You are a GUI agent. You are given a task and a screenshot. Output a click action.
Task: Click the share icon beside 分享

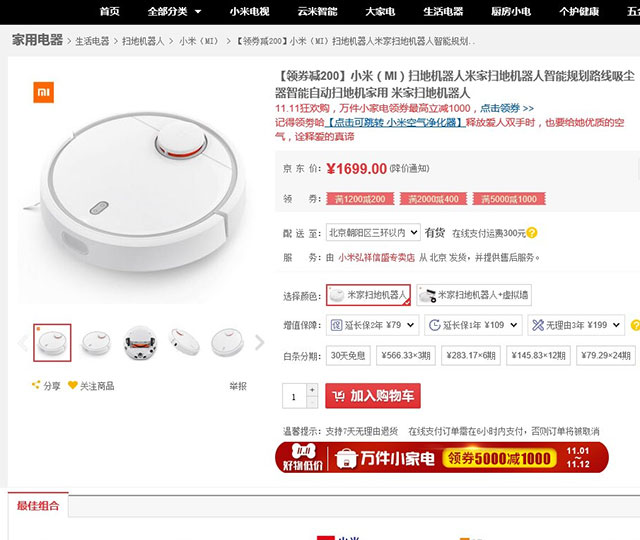tap(36, 385)
